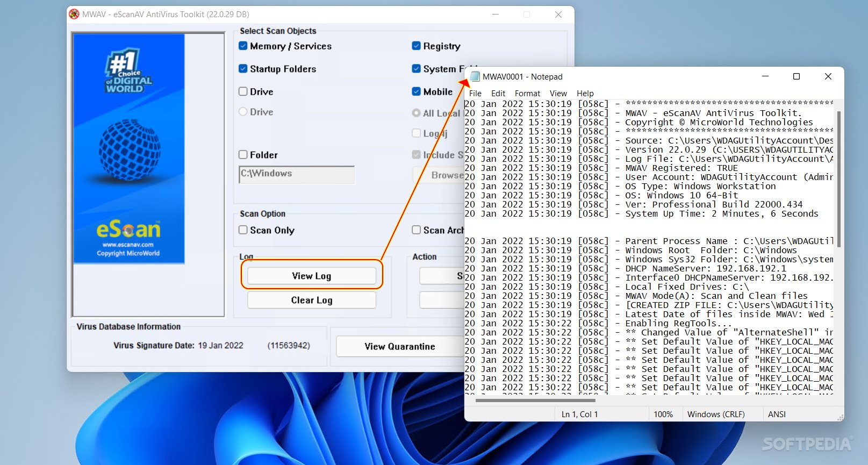Enable the Scan Archives checkbox
The height and width of the screenshot is (465, 868).
(416, 230)
